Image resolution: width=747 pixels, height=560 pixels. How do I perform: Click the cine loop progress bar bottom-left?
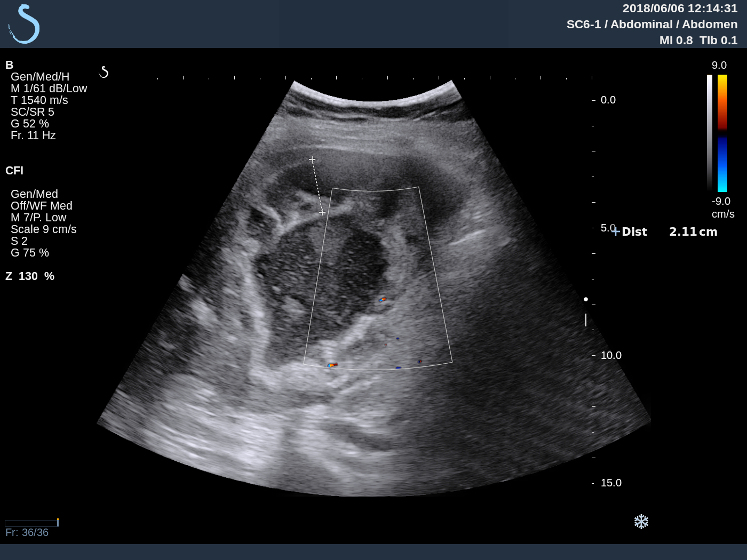point(31,523)
